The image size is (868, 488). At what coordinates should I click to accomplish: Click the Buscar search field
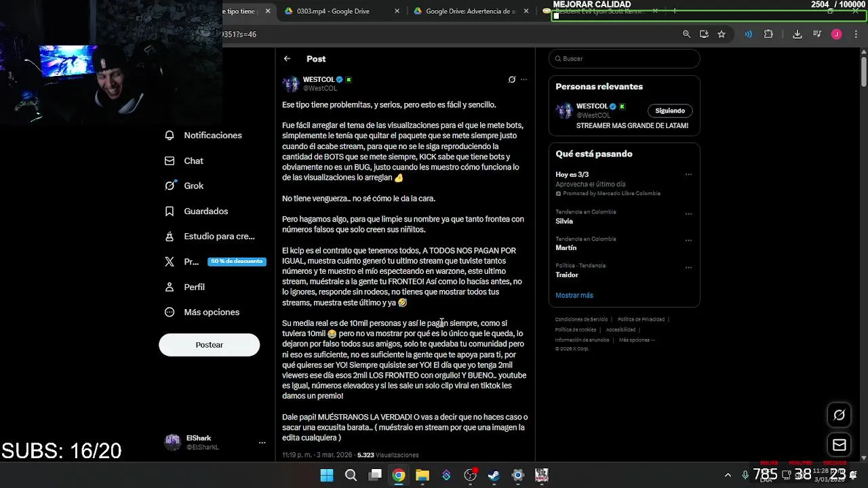[624, 58]
